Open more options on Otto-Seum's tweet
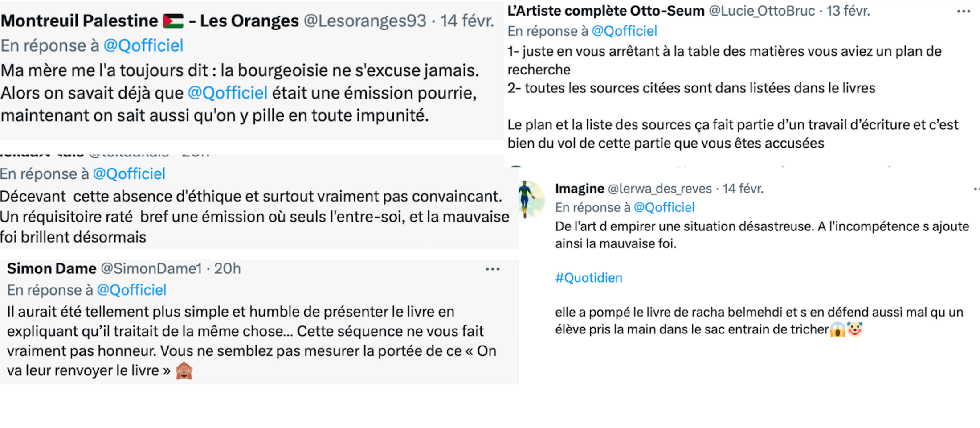 tap(963, 12)
